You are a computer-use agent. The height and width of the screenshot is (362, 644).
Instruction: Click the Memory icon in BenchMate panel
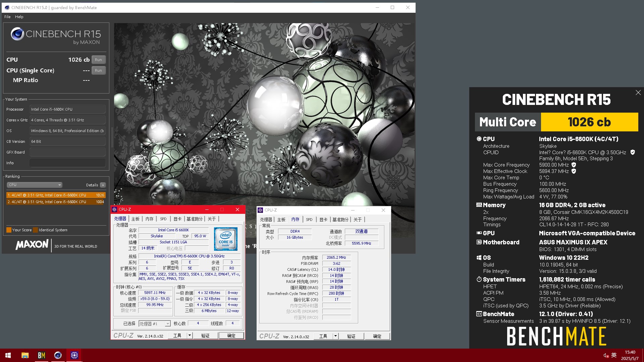point(479,205)
